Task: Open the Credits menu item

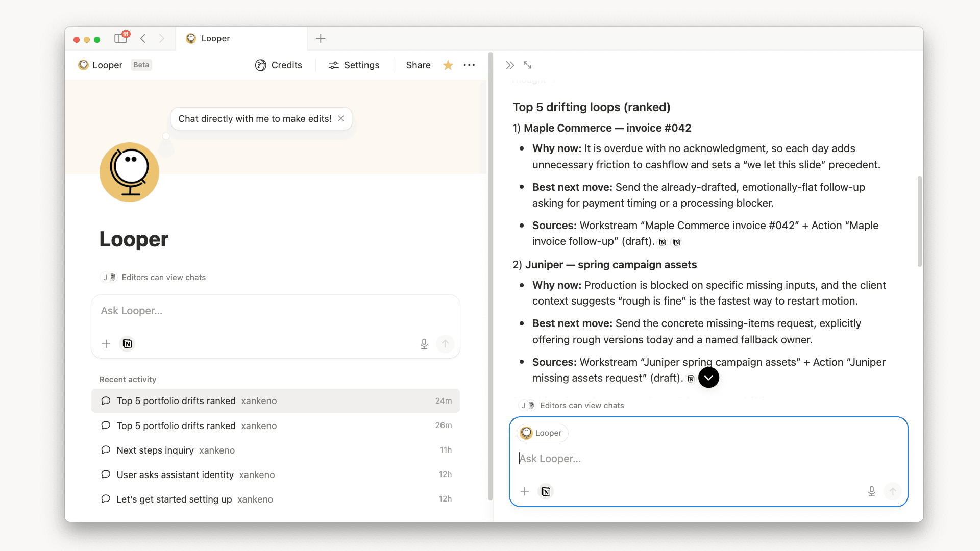Action: (279, 65)
